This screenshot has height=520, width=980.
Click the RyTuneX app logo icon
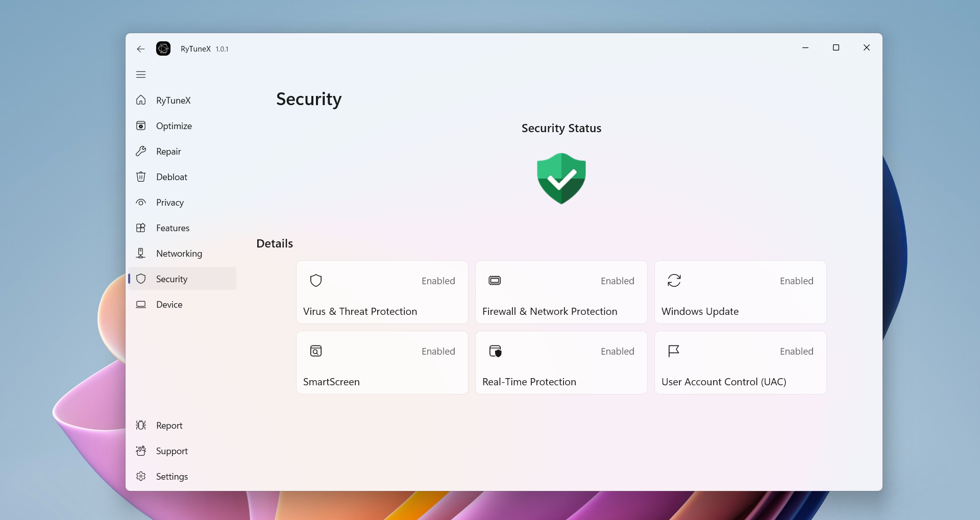tap(163, 48)
